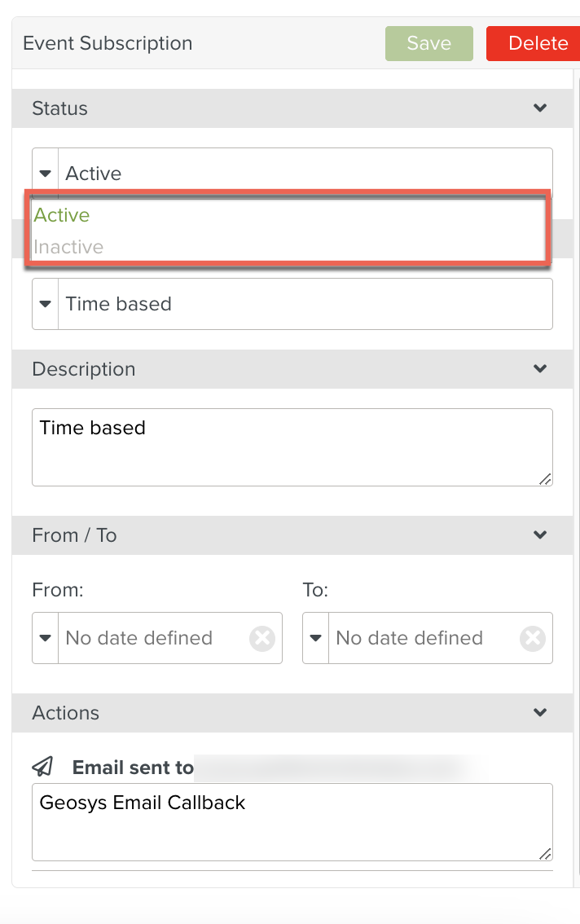Choose the Inactive status option
The height and width of the screenshot is (924, 580).
[x=68, y=247]
